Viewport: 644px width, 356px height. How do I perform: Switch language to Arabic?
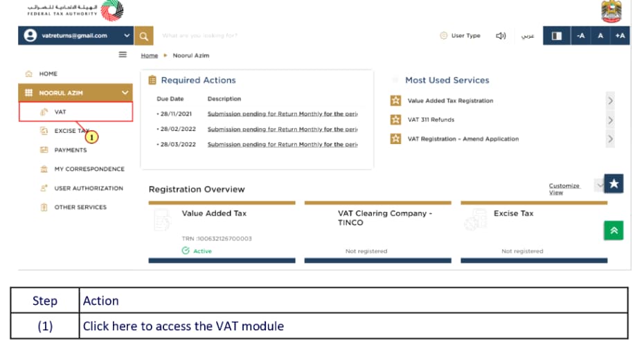(x=528, y=36)
